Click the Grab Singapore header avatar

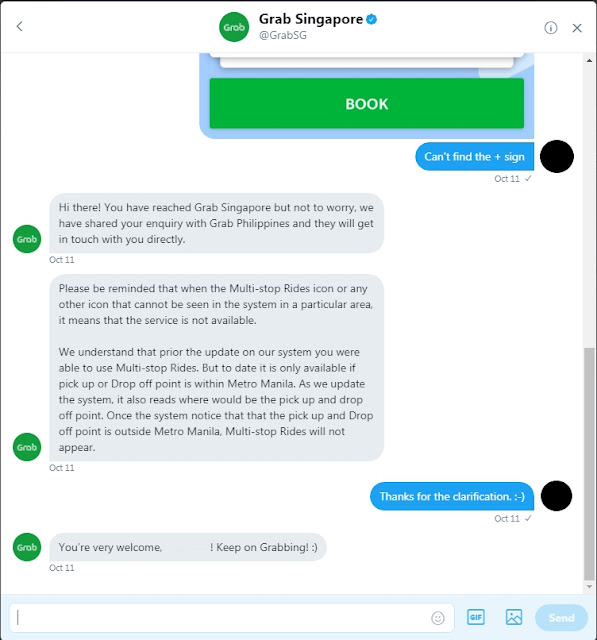pos(234,27)
